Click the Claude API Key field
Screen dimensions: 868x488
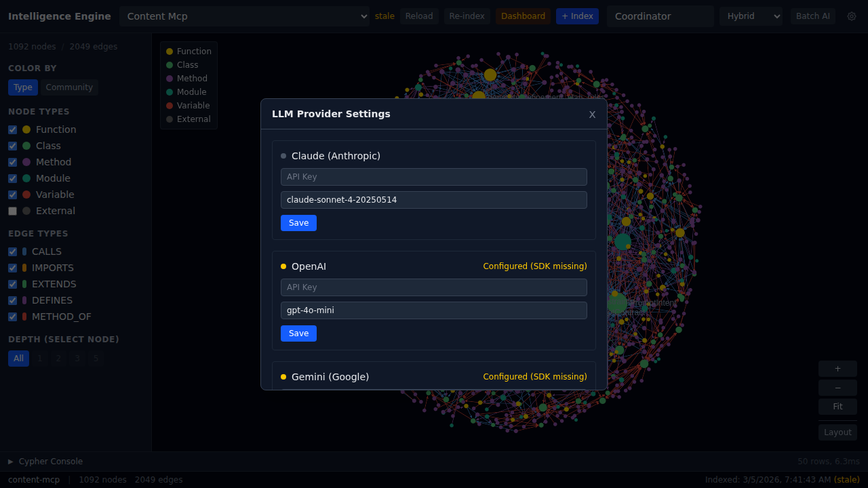click(x=434, y=177)
